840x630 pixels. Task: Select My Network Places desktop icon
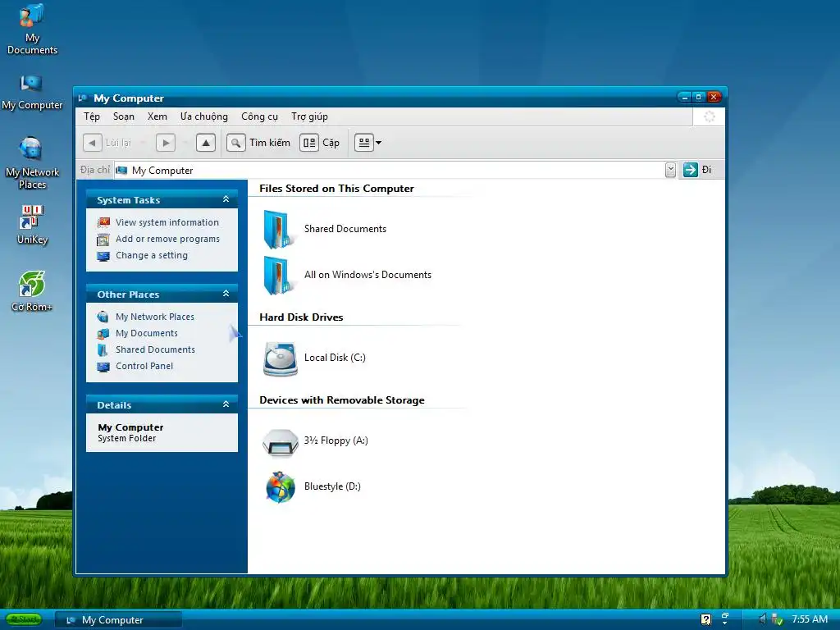pos(32,163)
